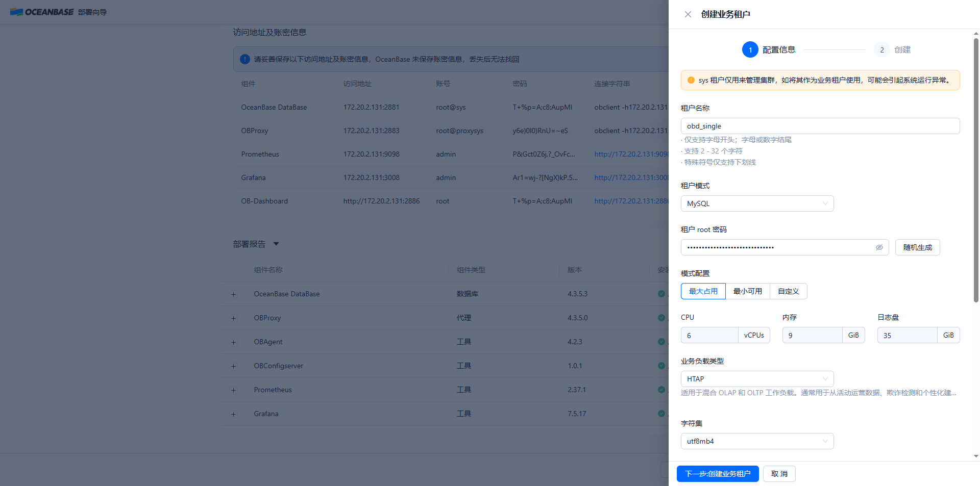Viewport: 980px width, 486px height.
Task: Click the blue info icon in the 账密信息 notice
Action: pos(245,59)
